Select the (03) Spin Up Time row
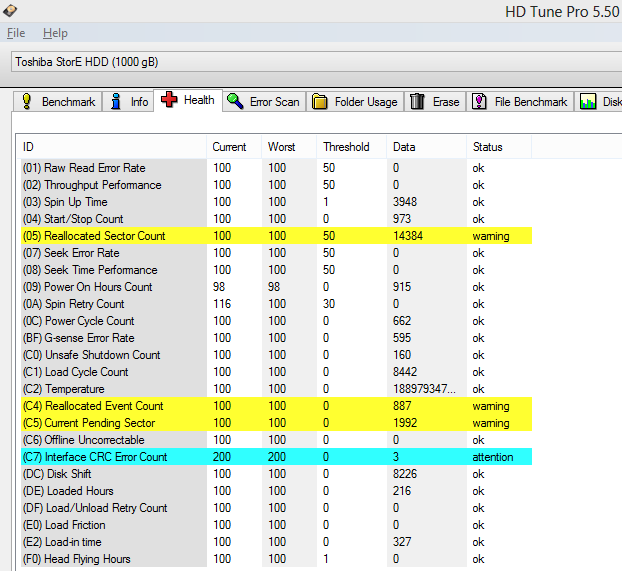Image resolution: width=622 pixels, height=571 pixels. [x=276, y=202]
